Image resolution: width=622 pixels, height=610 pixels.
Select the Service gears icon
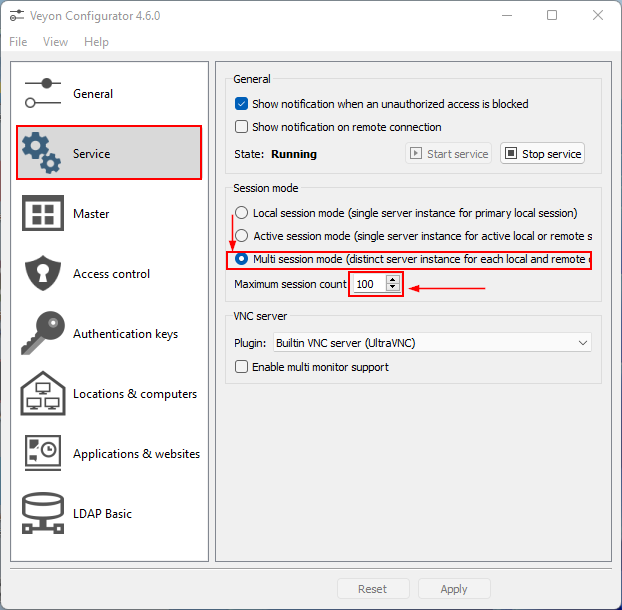(41, 152)
